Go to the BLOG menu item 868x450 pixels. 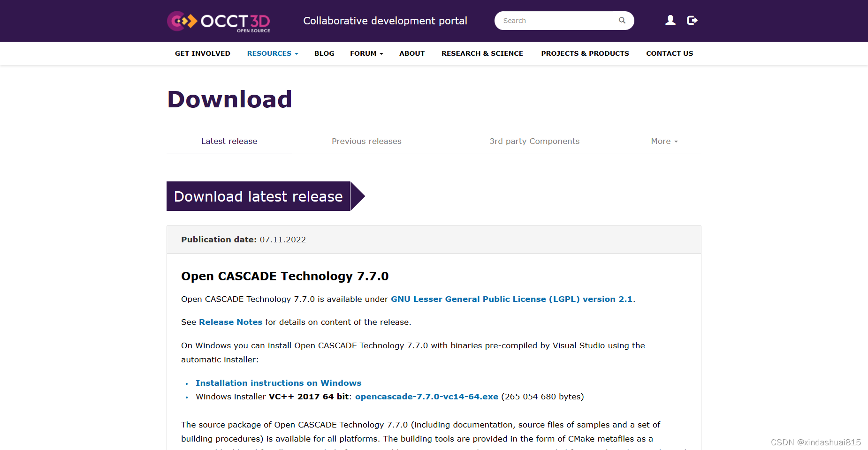click(x=324, y=53)
